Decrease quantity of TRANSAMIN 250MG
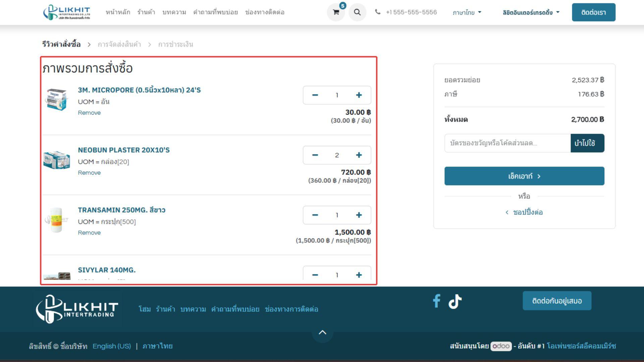 point(315,215)
